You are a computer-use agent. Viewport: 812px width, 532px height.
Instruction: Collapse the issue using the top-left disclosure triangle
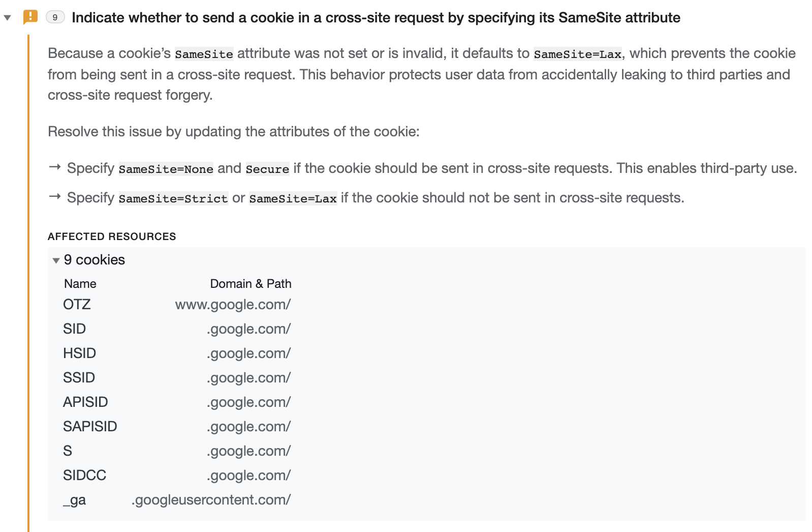pos(8,17)
